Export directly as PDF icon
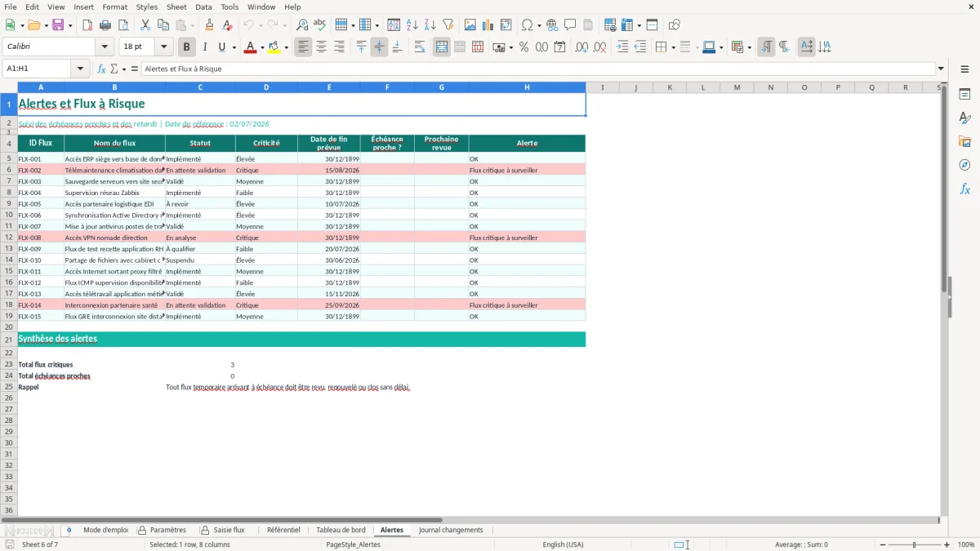This screenshot has height=551, width=980. pos(87,25)
